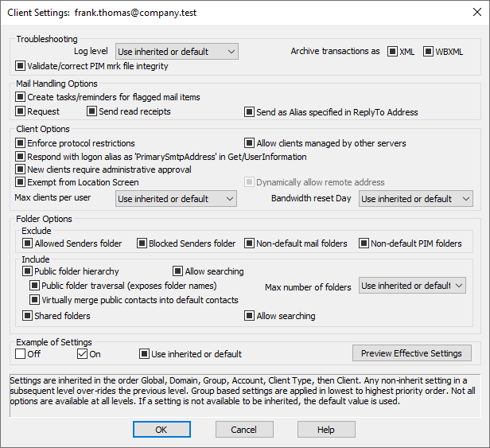Click the OK button

(161, 429)
